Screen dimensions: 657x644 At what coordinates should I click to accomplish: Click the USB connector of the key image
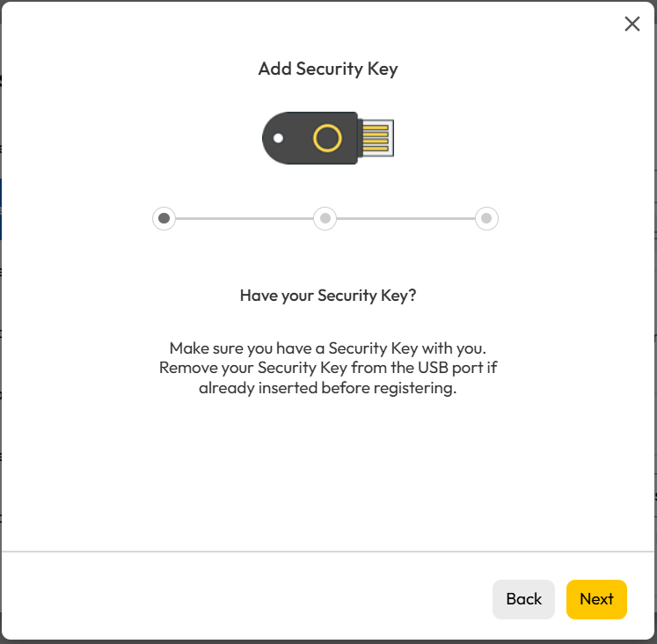tap(376, 138)
